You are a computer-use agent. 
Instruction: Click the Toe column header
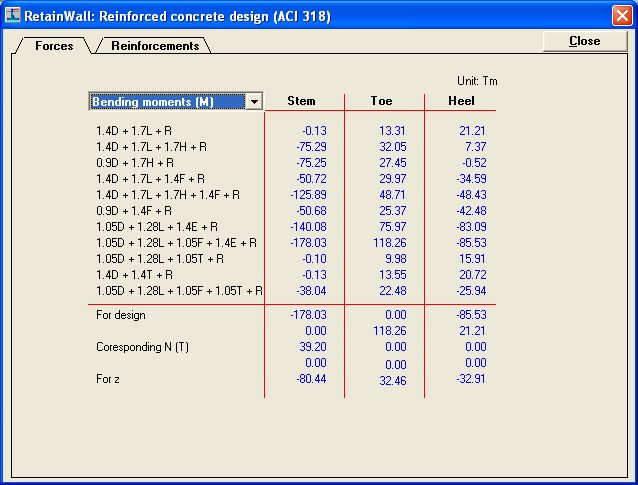pos(381,101)
